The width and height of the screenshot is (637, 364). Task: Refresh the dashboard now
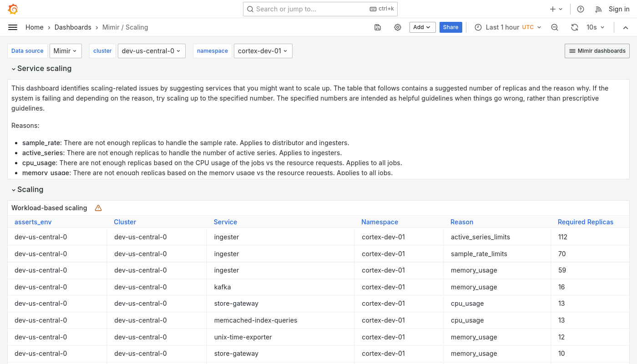point(574,27)
